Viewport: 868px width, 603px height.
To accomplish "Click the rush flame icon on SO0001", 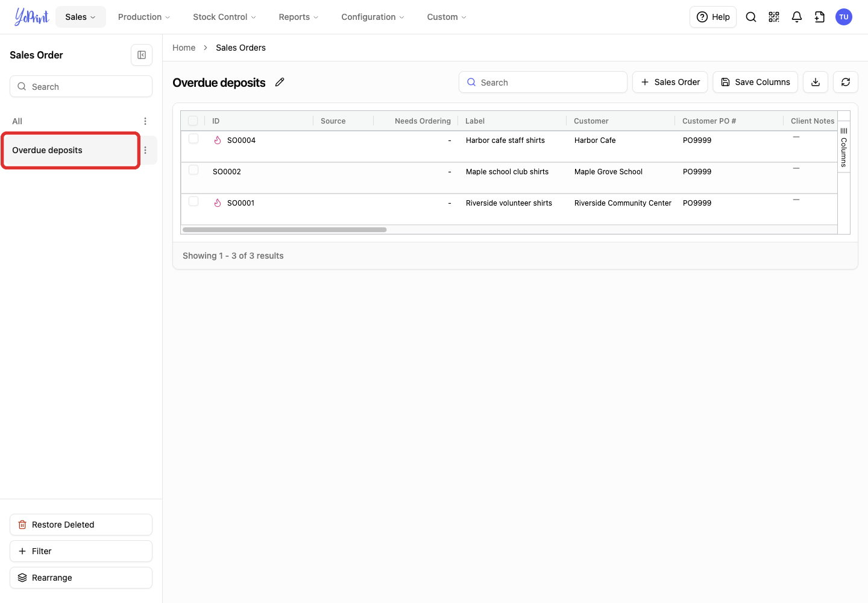I will point(218,203).
